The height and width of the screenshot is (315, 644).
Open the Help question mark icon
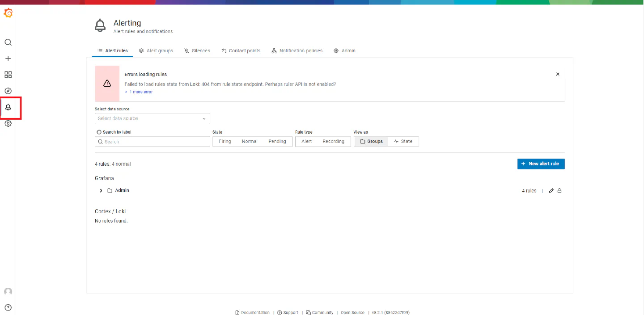(8, 307)
